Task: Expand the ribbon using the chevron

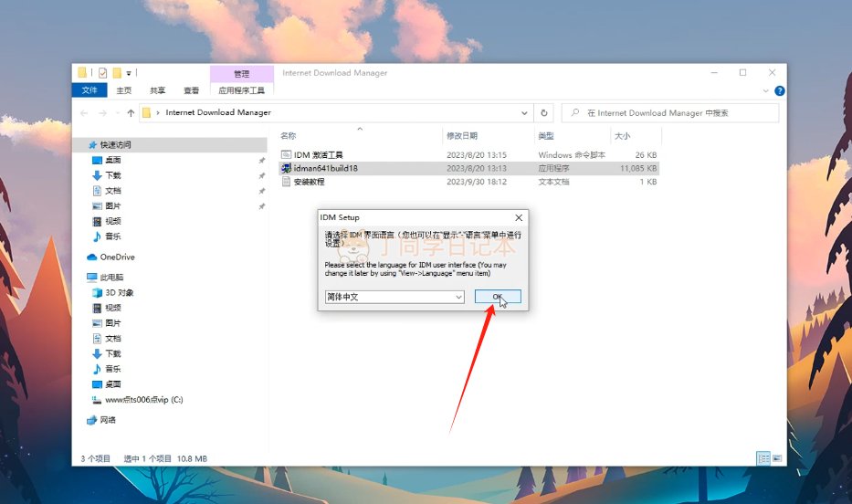Action: click(x=765, y=90)
